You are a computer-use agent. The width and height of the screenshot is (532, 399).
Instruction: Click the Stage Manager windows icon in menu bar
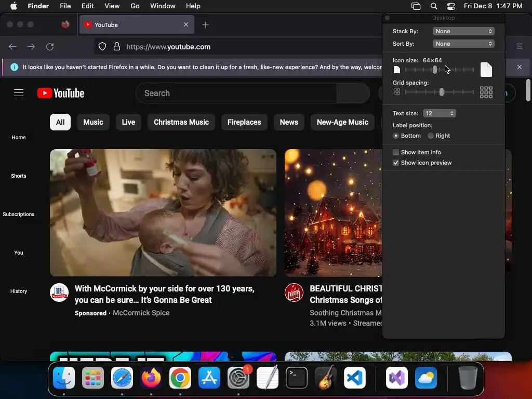pyautogui.click(x=416, y=6)
